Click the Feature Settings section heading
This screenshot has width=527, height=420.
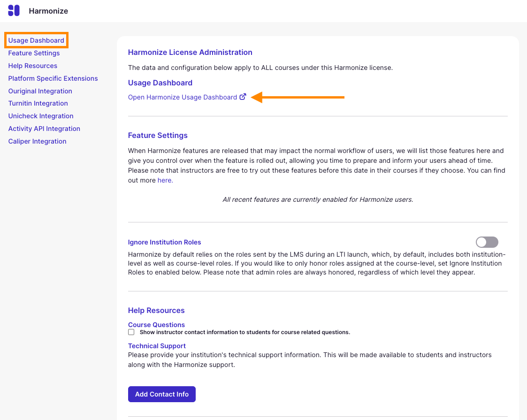coord(158,136)
